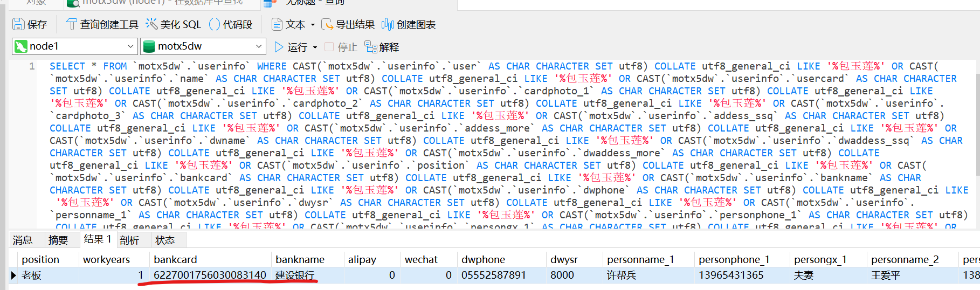Image resolution: width=980 pixels, height=290 pixels.
Task: Click the bankname column header
Action: tap(308, 259)
